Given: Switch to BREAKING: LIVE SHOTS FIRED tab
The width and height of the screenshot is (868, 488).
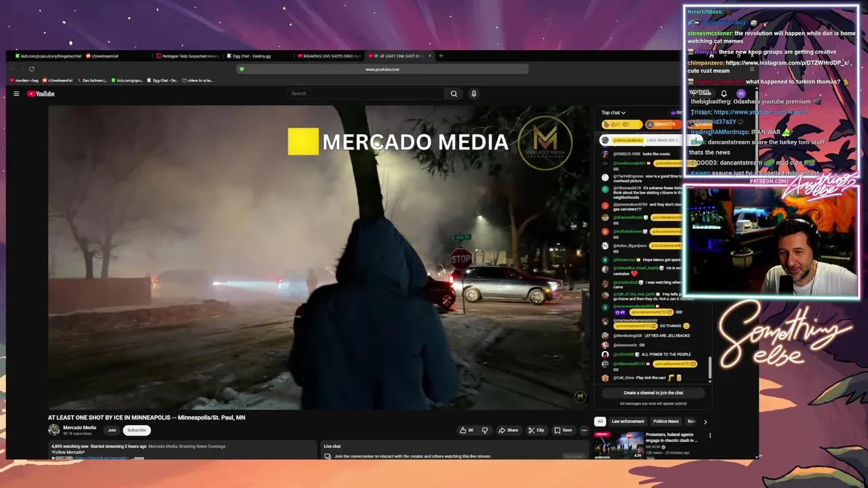Looking at the screenshot, I should click(328, 56).
